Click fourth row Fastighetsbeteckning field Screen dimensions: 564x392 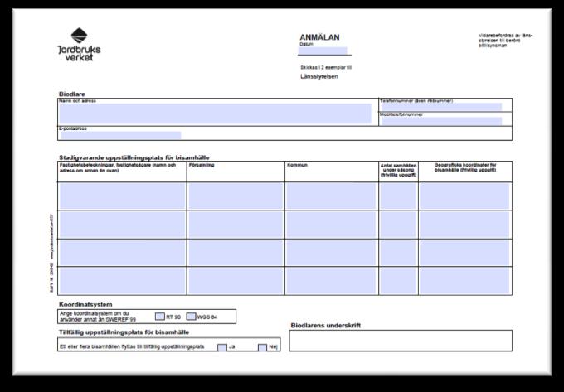point(122,281)
